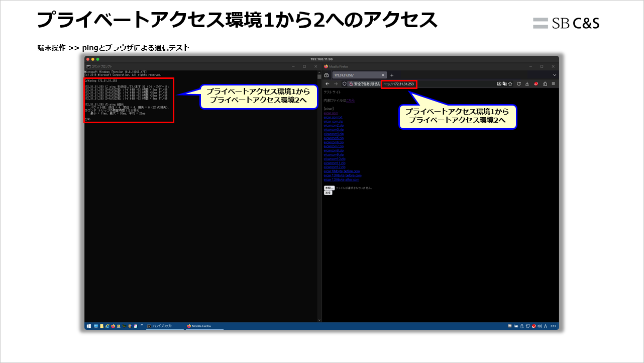The height and width of the screenshot is (363, 644).
Task: Open the Firefox downloads panel
Action: pos(527,83)
